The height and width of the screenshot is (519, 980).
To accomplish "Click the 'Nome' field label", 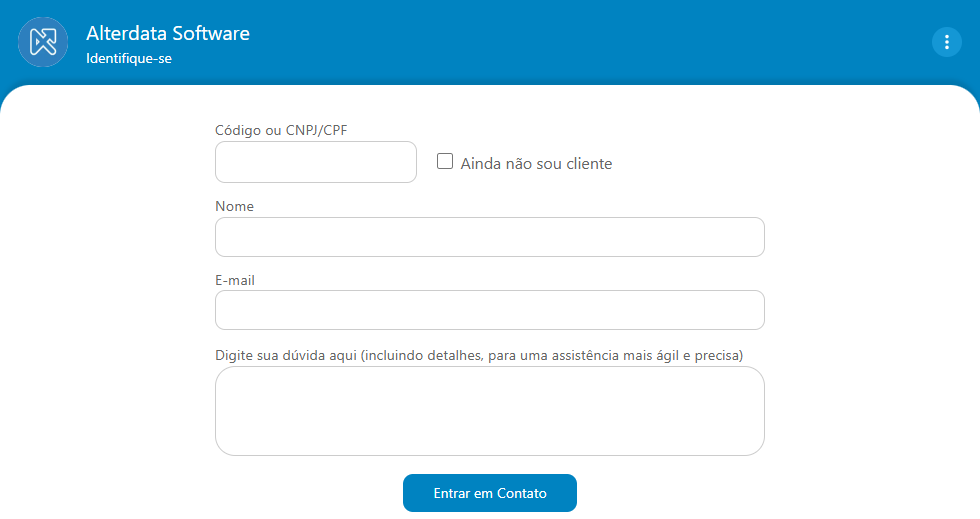I will tap(234, 206).
